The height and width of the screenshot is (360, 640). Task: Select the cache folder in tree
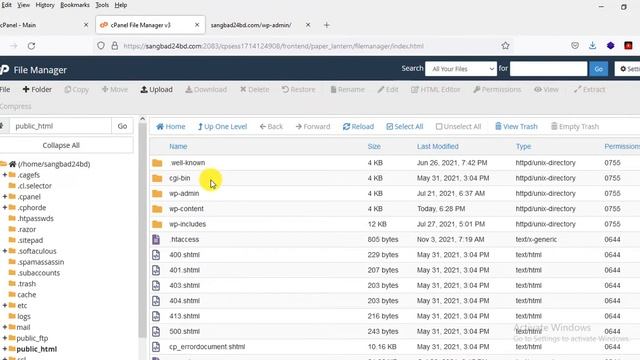(x=27, y=295)
